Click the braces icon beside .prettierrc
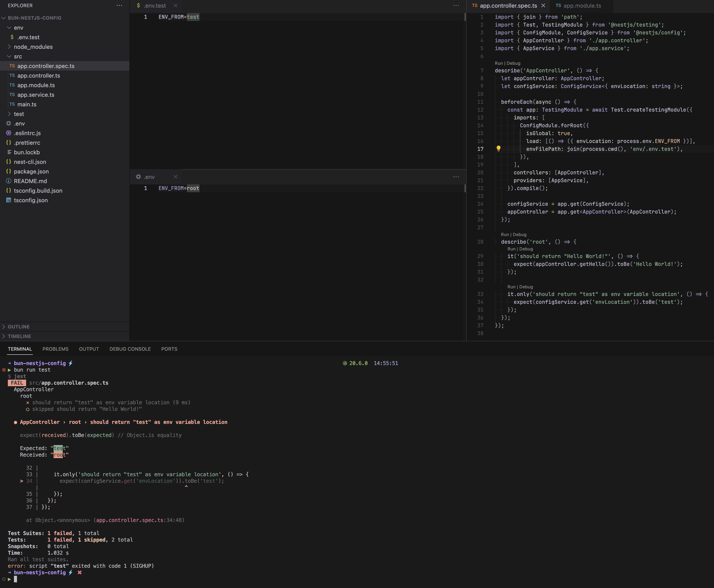The width and height of the screenshot is (714, 588). 8,143
